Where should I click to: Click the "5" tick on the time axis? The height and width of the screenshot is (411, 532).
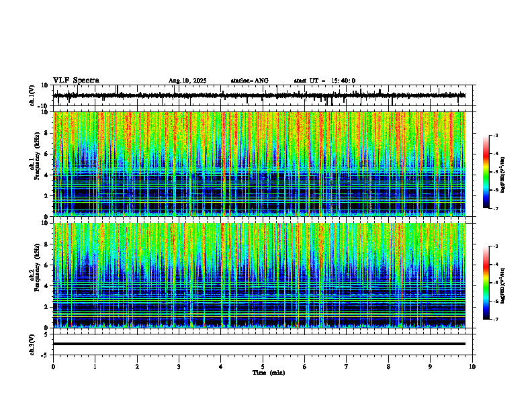point(263,367)
